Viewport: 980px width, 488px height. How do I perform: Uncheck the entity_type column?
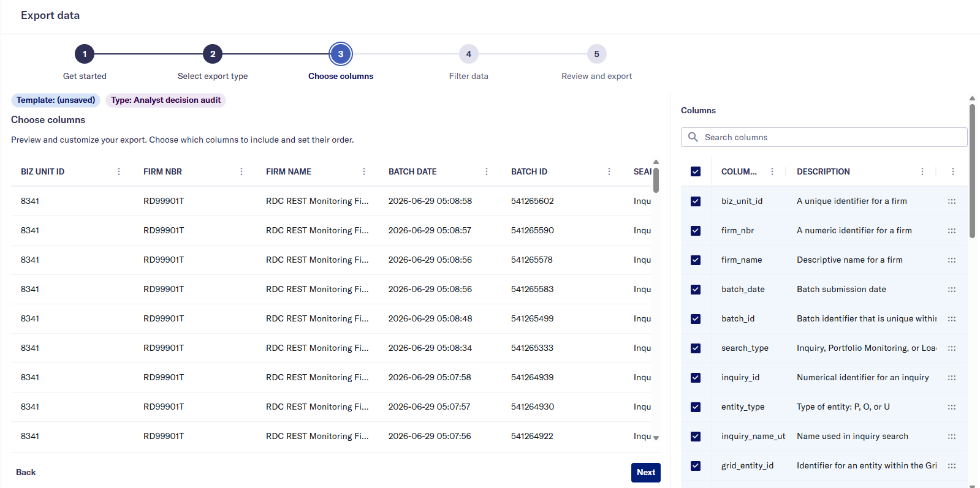pos(696,407)
